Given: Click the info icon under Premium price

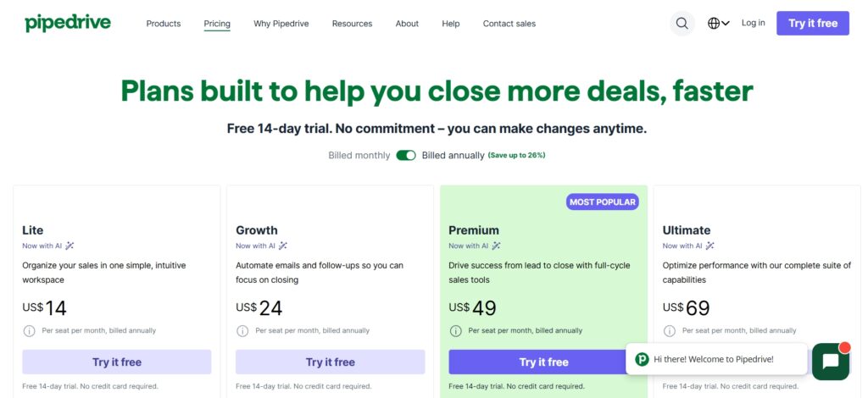Looking at the screenshot, I should [455, 331].
